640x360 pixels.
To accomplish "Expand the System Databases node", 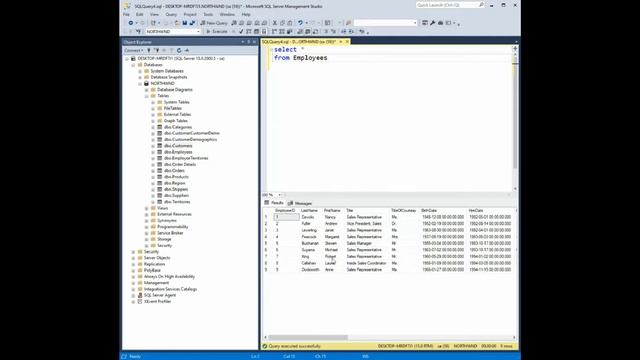I will tap(140, 71).
